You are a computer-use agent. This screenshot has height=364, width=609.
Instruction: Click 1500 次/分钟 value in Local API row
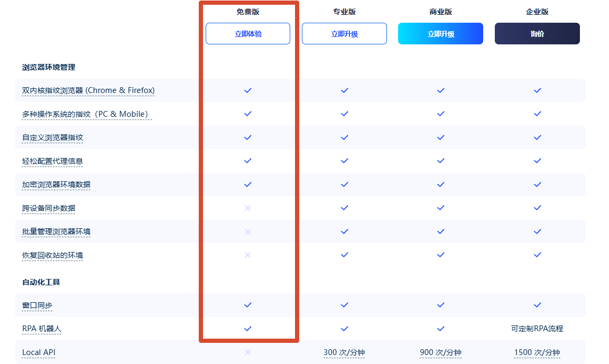[537, 352]
